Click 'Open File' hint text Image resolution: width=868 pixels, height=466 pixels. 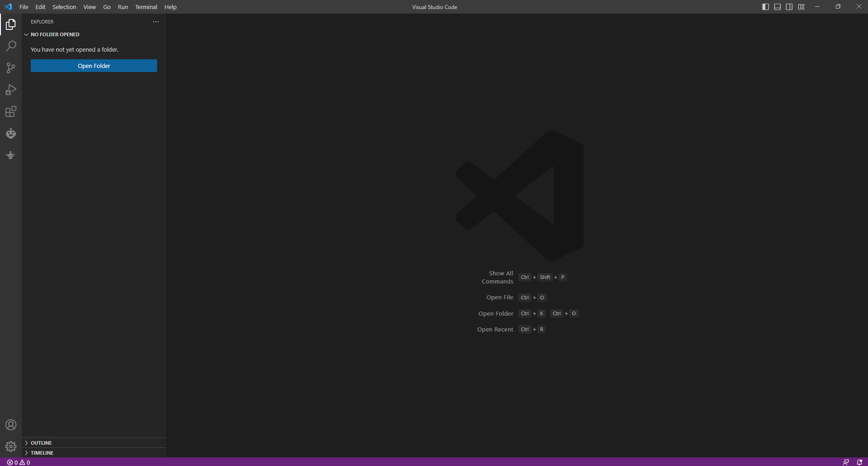tap(500, 298)
